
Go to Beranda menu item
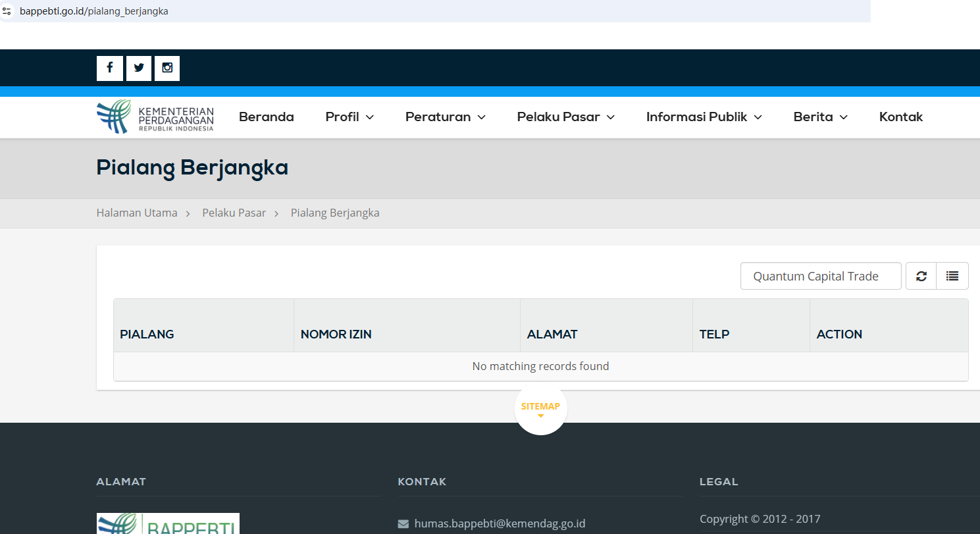pos(267,117)
